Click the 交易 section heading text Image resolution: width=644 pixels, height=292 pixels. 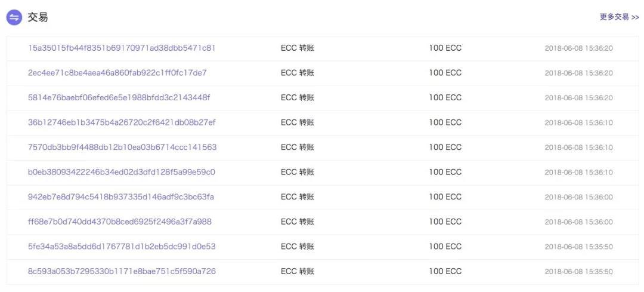[x=38, y=17]
